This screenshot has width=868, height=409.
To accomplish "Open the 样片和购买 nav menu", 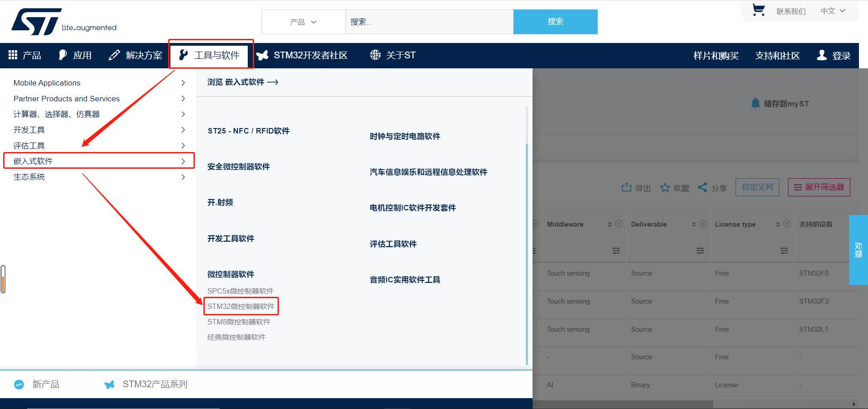I will point(716,56).
